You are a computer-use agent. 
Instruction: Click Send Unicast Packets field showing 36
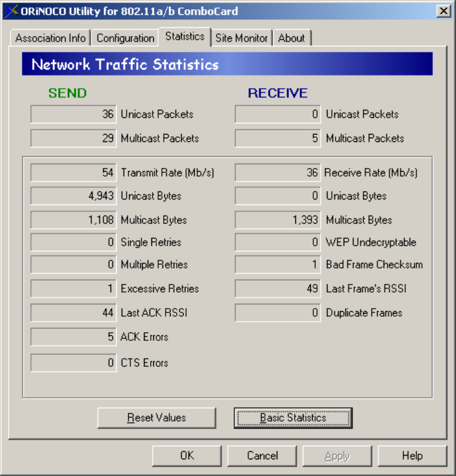[x=73, y=114]
